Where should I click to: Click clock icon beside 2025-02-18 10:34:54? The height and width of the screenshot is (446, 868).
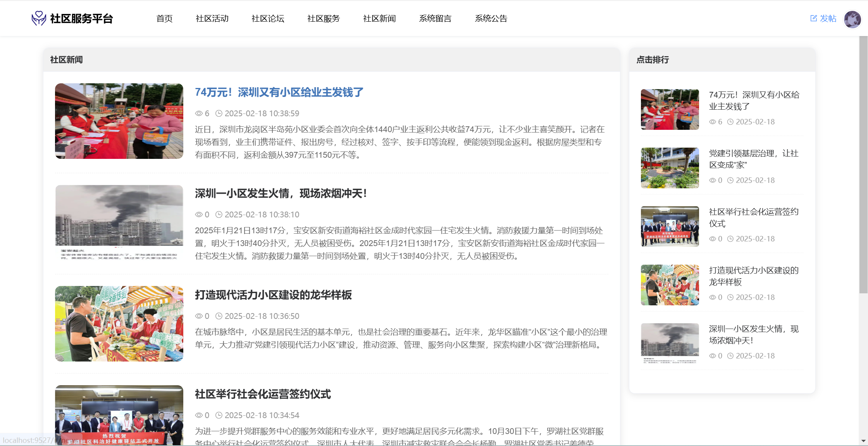(x=219, y=415)
